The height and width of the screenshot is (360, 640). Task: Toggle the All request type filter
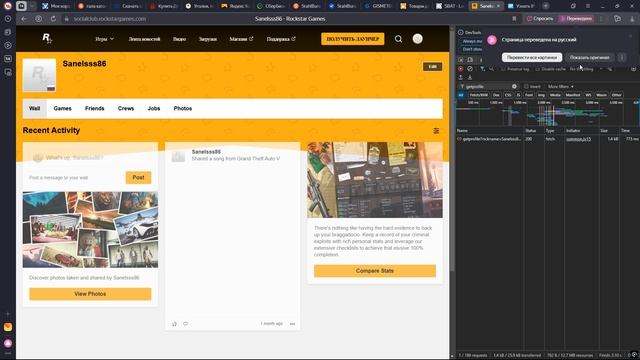click(x=461, y=95)
